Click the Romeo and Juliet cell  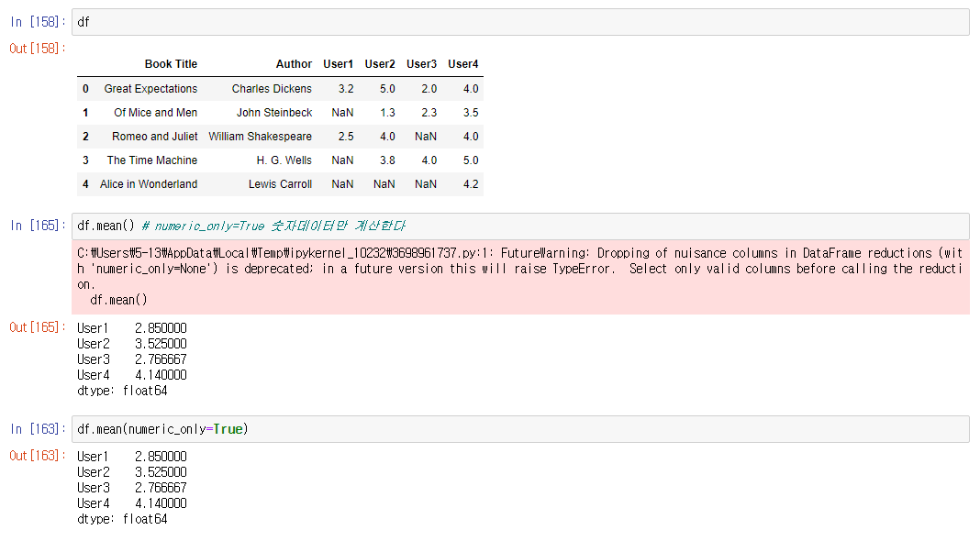[155, 137]
